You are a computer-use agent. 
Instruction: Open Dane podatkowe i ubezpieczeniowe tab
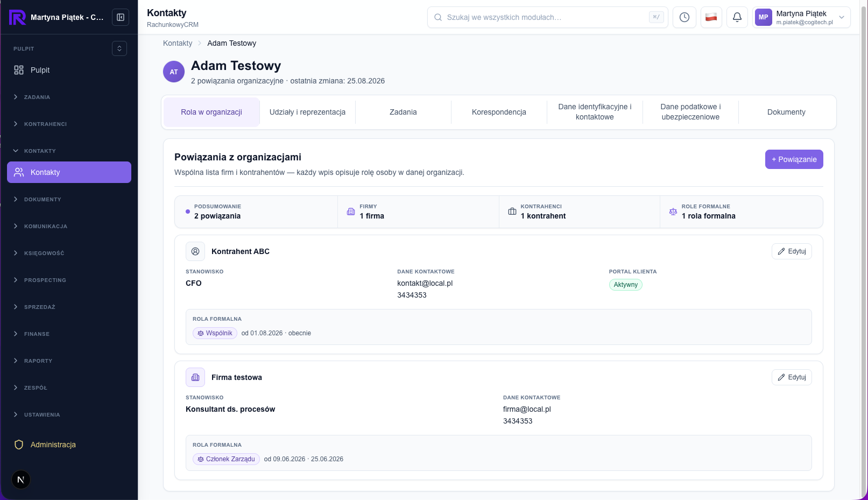[x=690, y=112]
